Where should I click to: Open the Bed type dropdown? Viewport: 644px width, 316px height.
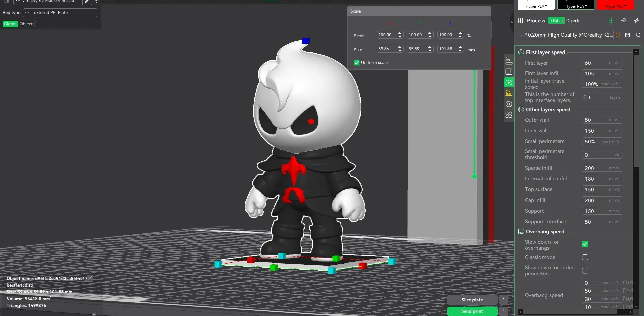60,13
